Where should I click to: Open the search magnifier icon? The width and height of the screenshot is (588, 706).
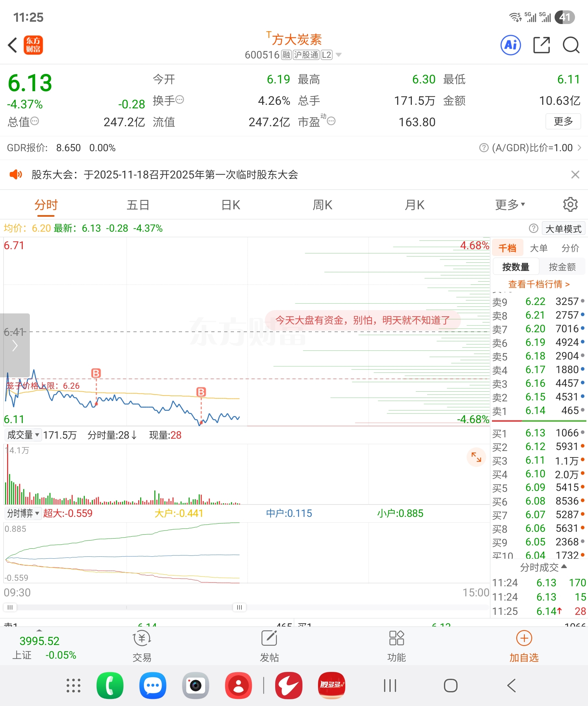click(571, 45)
